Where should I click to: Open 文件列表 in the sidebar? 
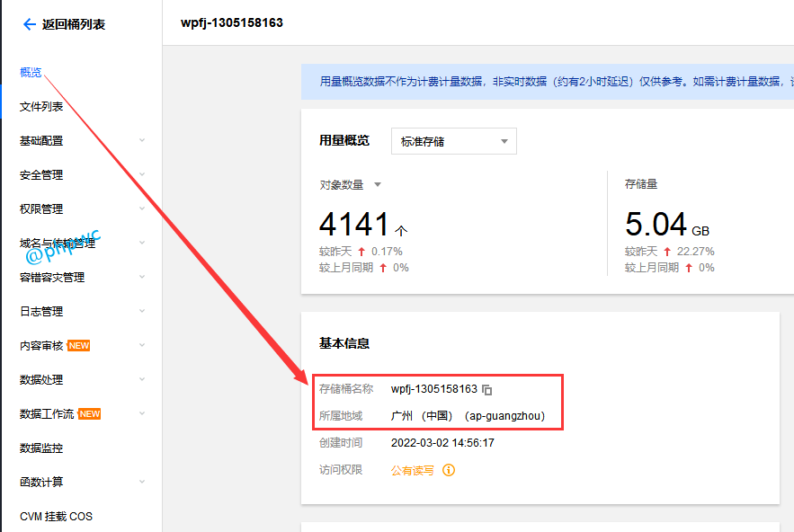pos(41,107)
